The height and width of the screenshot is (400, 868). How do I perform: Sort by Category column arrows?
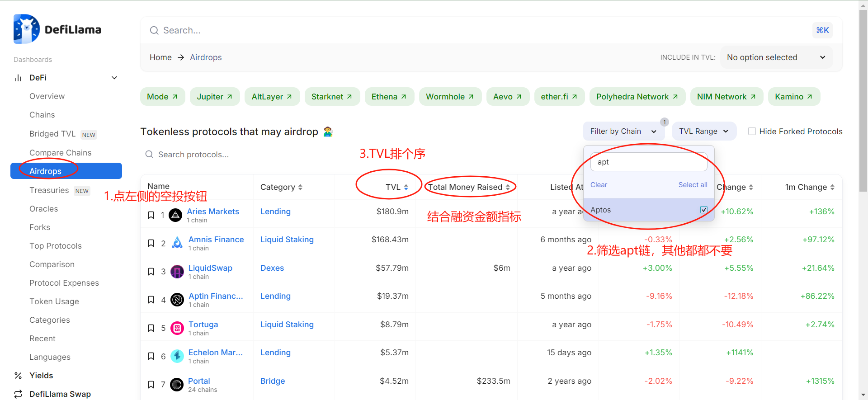tap(300, 187)
